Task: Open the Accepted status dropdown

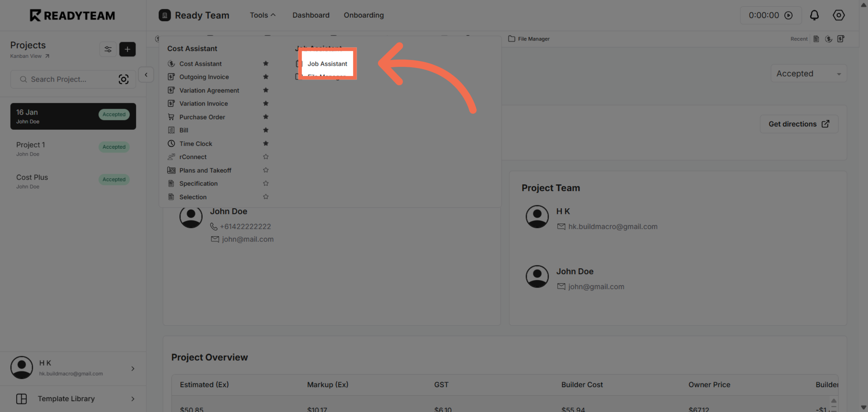Action: tap(808, 73)
